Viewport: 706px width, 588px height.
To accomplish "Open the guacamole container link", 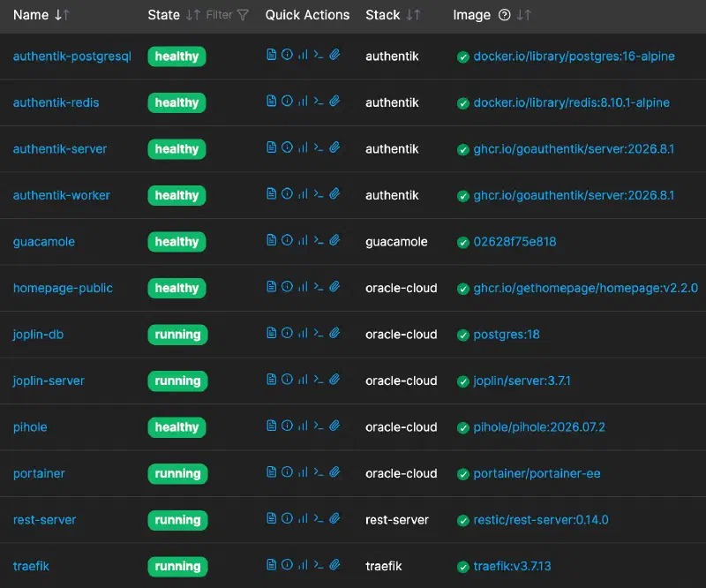I will coord(43,242).
